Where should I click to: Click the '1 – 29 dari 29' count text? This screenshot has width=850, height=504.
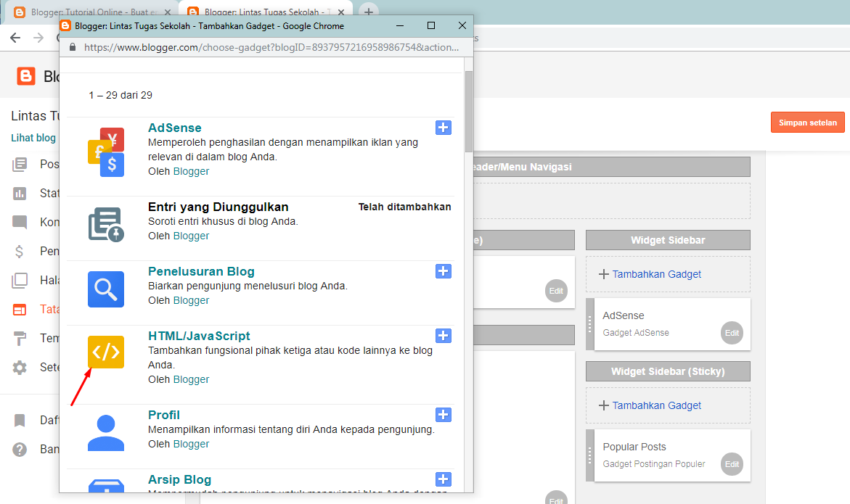tap(120, 95)
